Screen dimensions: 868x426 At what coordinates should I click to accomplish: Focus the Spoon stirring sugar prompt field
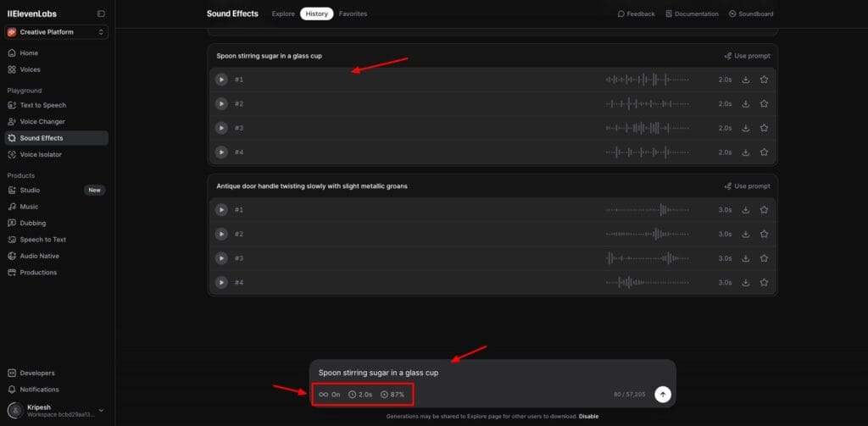[x=492, y=373]
